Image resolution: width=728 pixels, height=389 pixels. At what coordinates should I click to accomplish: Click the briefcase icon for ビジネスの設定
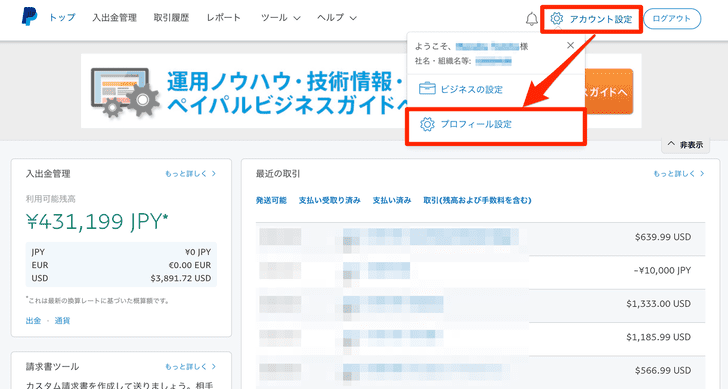tap(427, 89)
